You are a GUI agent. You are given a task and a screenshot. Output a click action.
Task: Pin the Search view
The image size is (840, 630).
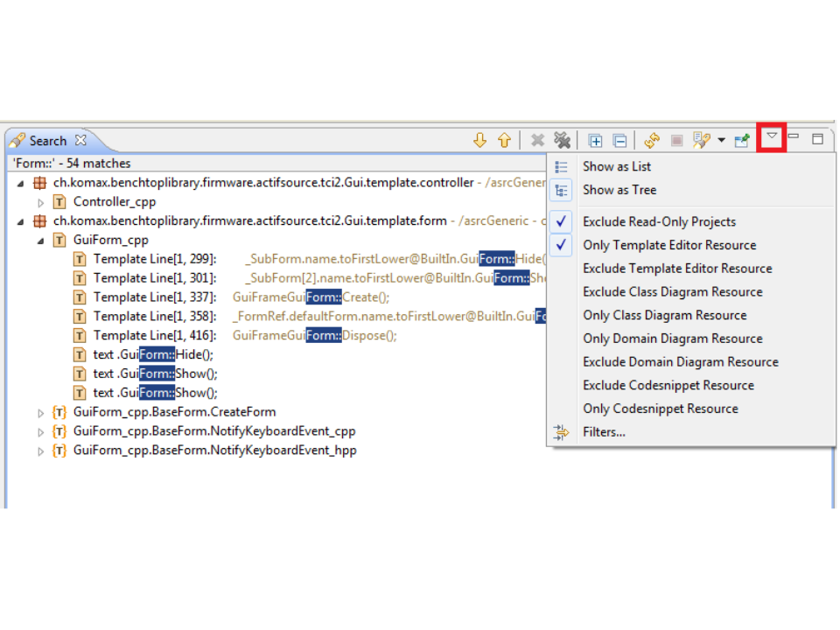pyautogui.click(x=742, y=140)
